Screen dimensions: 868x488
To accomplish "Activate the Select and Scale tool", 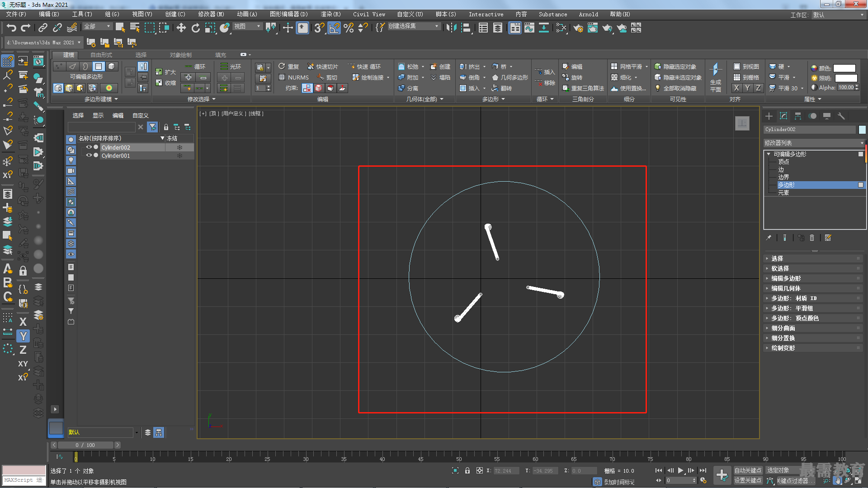I will coord(210,28).
